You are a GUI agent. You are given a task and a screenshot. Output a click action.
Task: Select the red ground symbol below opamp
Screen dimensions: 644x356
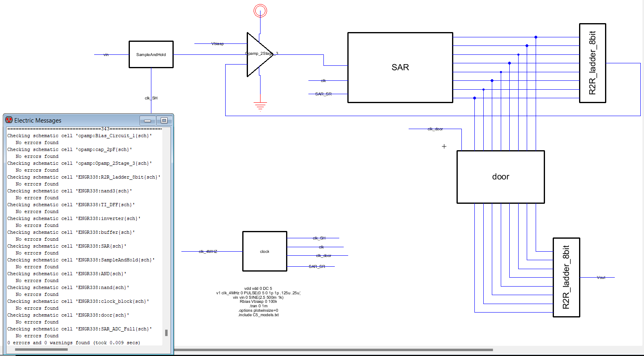click(x=260, y=106)
